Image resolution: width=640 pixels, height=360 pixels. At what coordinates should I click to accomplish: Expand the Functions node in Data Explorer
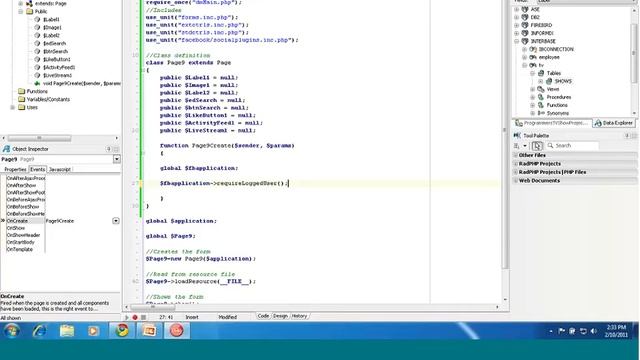point(533,105)
